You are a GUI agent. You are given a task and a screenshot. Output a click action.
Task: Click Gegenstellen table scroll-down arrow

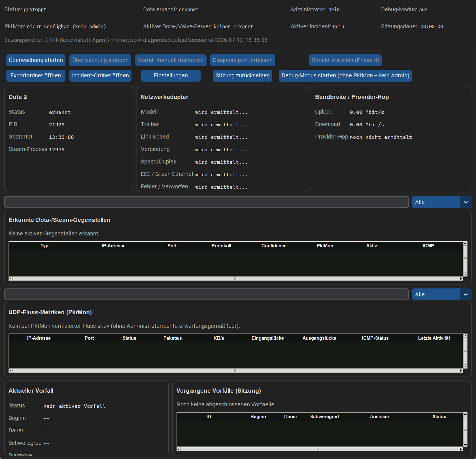(x=465, y=274)
